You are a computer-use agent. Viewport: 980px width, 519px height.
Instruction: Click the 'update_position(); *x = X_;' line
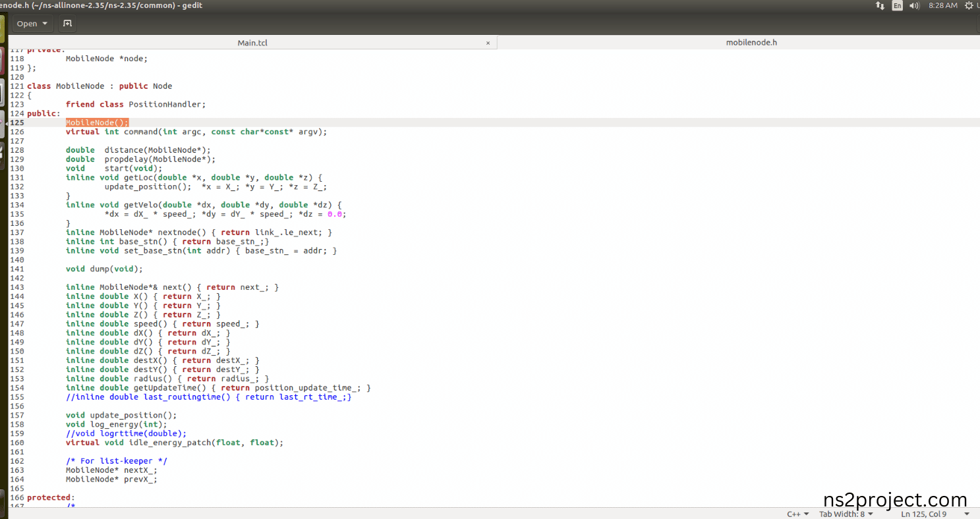tap(216, 186)
